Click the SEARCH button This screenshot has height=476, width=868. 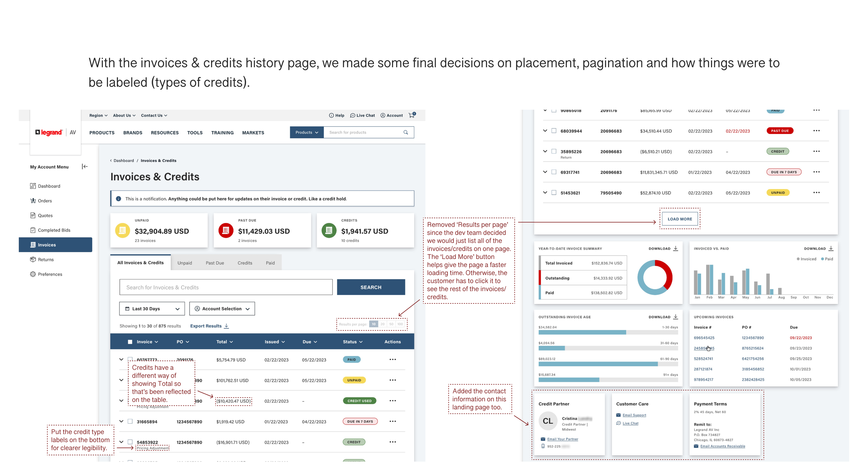pos(370,287)
